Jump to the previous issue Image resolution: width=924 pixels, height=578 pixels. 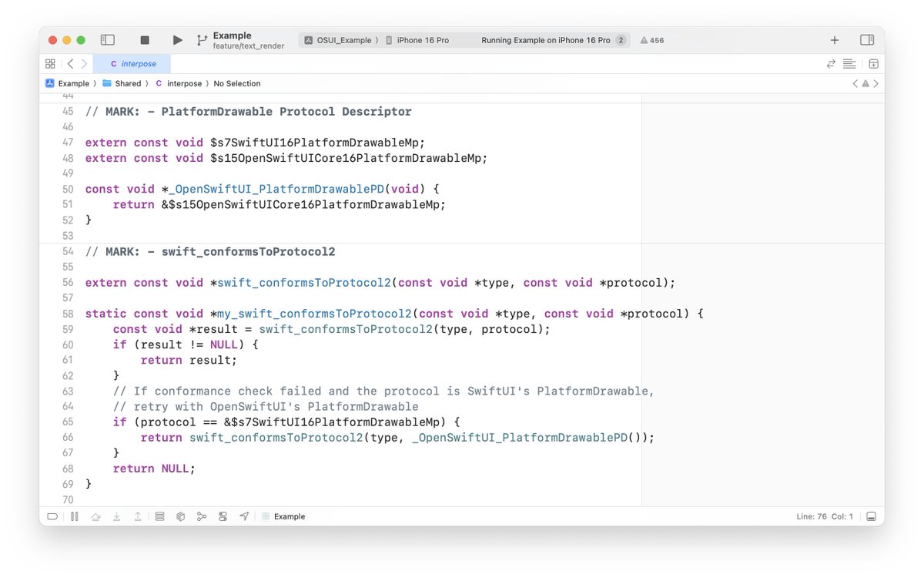[x=855, y=83]
